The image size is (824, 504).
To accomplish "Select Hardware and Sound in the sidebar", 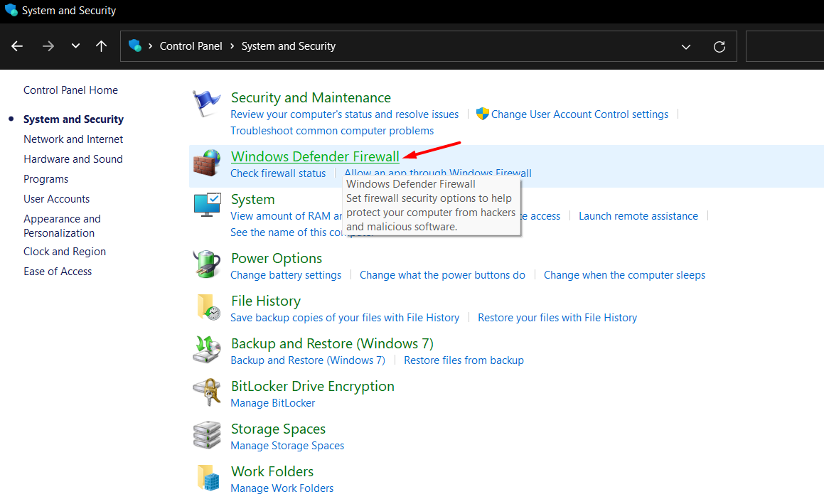I will coord(73,159).
